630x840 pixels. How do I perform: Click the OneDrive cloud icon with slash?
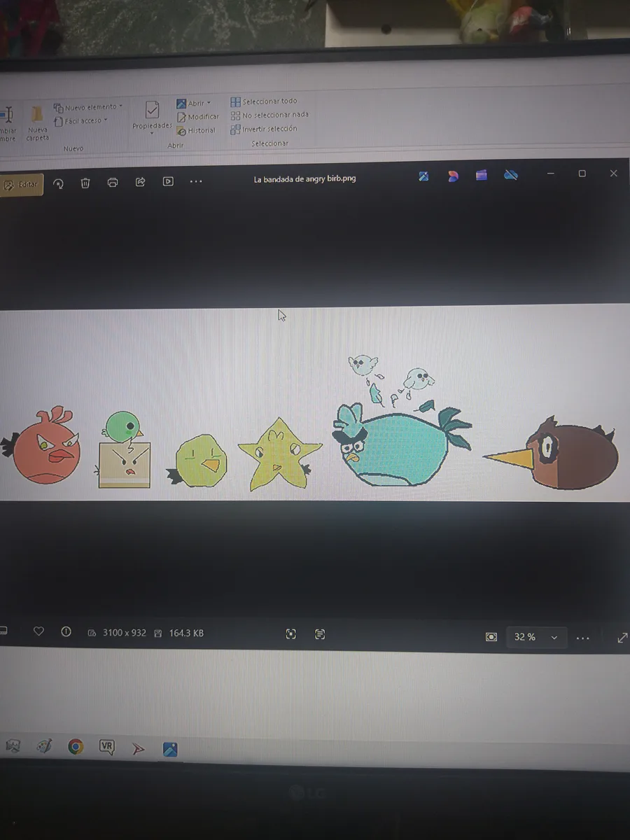pos(511,175)
